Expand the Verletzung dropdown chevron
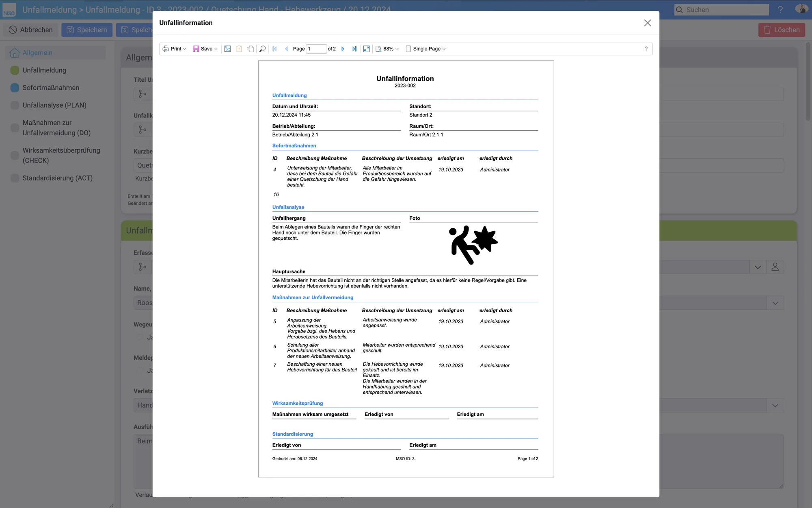This screenshot has width=812, height=508. (x=775, y=405)
